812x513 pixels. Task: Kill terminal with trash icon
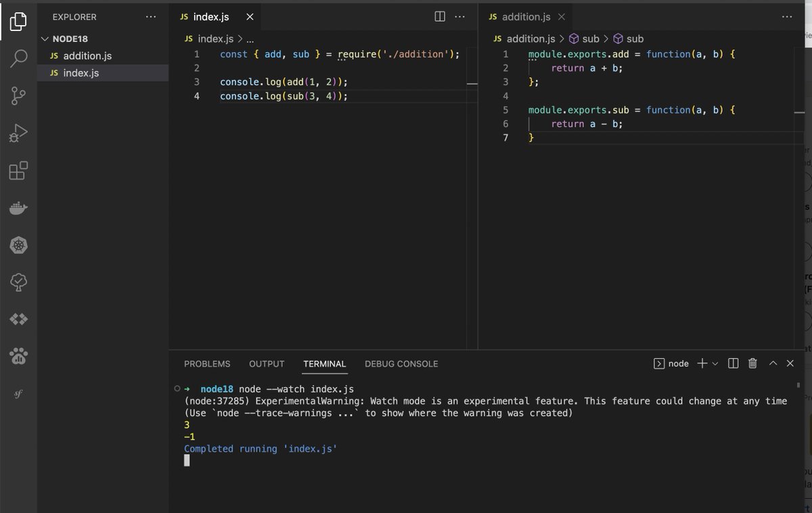[752, 363]
